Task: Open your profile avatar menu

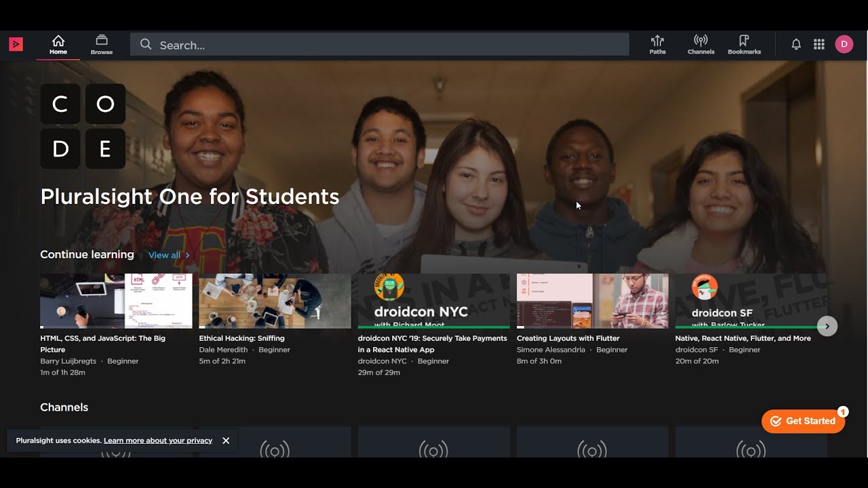Action: pos(844,43)
